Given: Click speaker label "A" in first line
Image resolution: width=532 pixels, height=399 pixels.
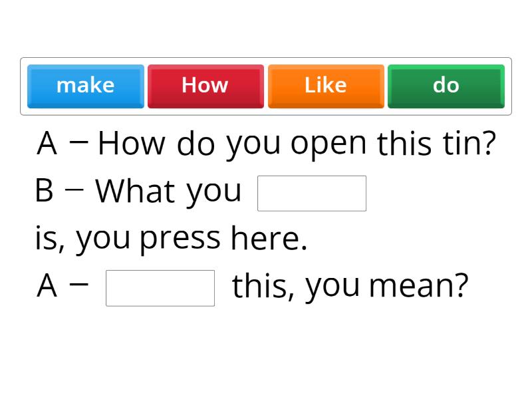Looking at the screenshot, I should [45, 142].
